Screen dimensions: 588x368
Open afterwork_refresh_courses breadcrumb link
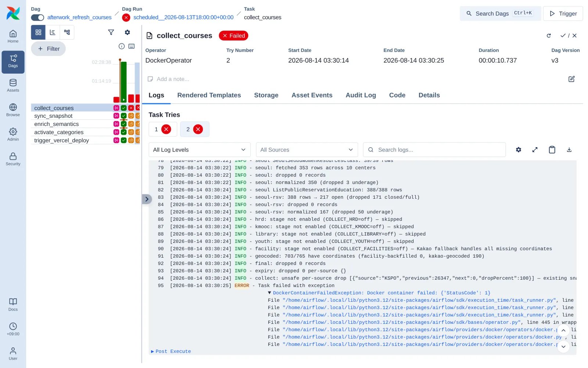pos(79,17)
